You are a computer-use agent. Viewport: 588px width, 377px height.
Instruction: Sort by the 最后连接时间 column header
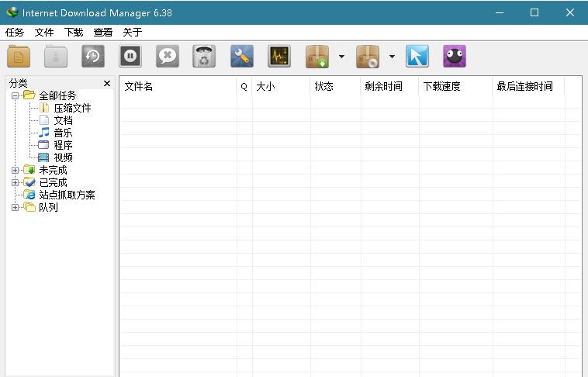click(x=528, y=87)
